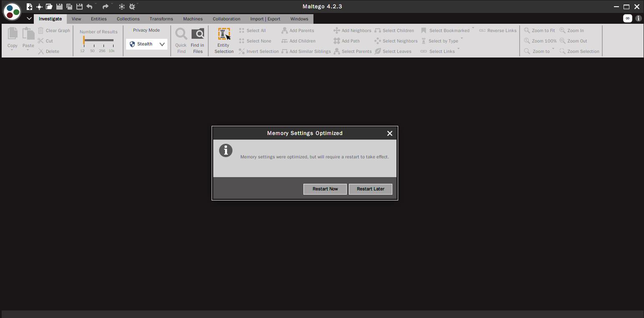Click the Zoom In magnifier

point(563,30)
